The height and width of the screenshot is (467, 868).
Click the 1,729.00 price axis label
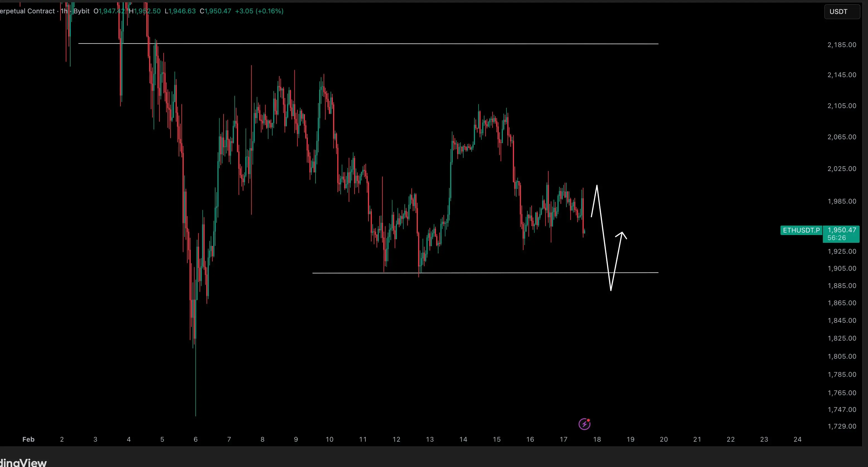click(842, 426)
